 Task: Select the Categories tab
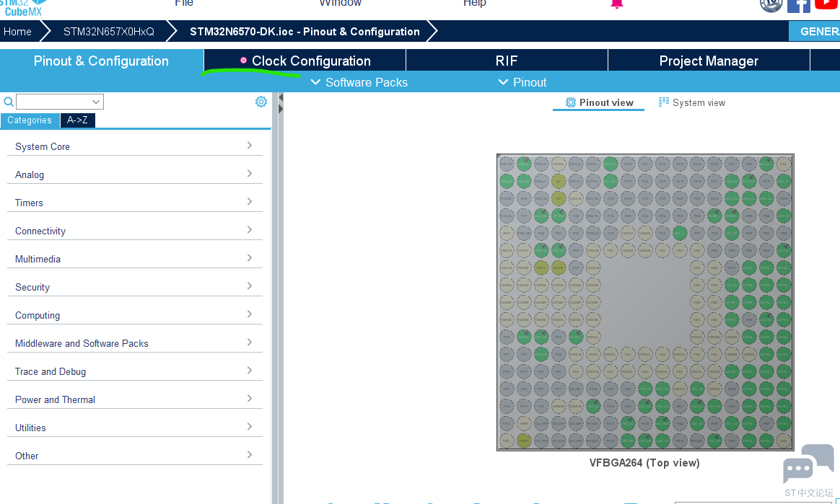[30, 120]
